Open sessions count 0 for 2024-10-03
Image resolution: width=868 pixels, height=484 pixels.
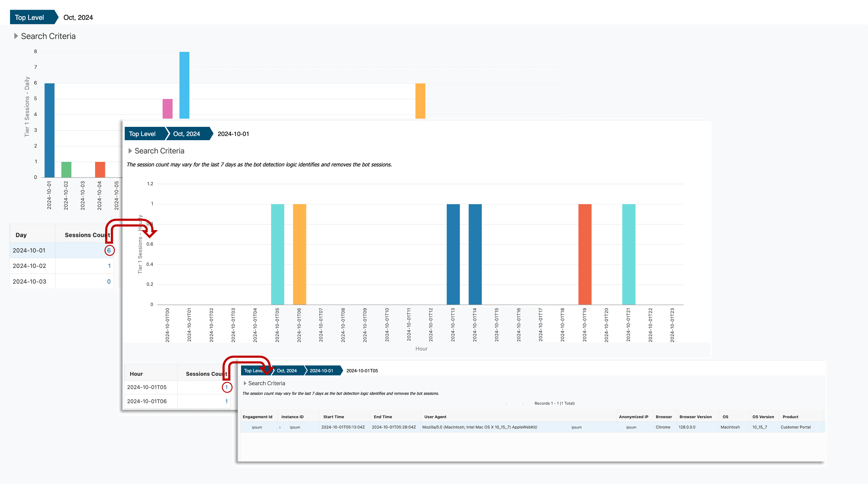click(108, 281)
